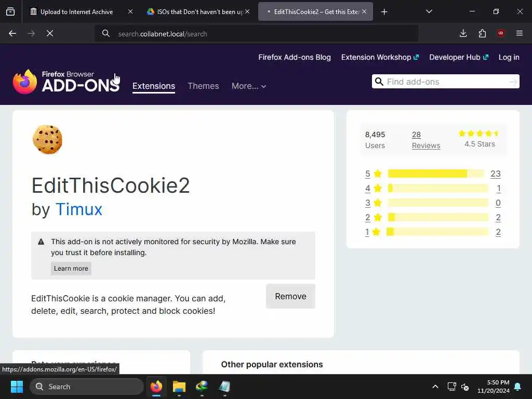The image size is (532, 399).
Task: Click the zero three-star review count
Action: tap(498, 203)
